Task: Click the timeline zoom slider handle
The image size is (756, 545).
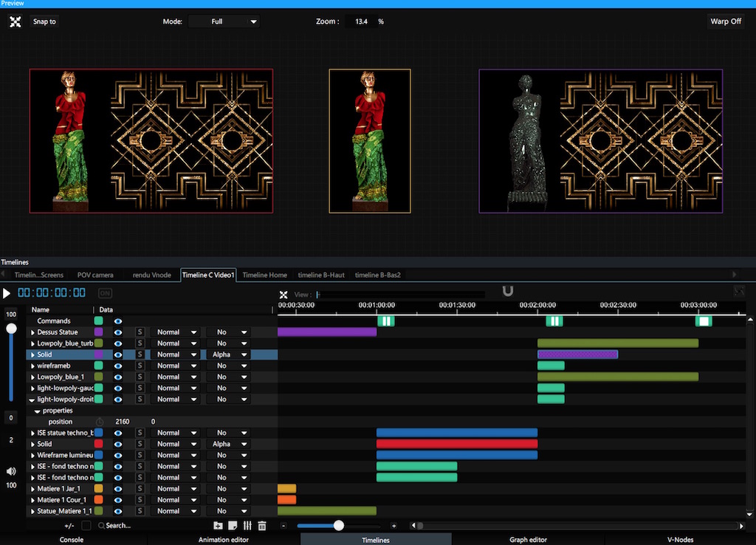Action: click(339, 526)
